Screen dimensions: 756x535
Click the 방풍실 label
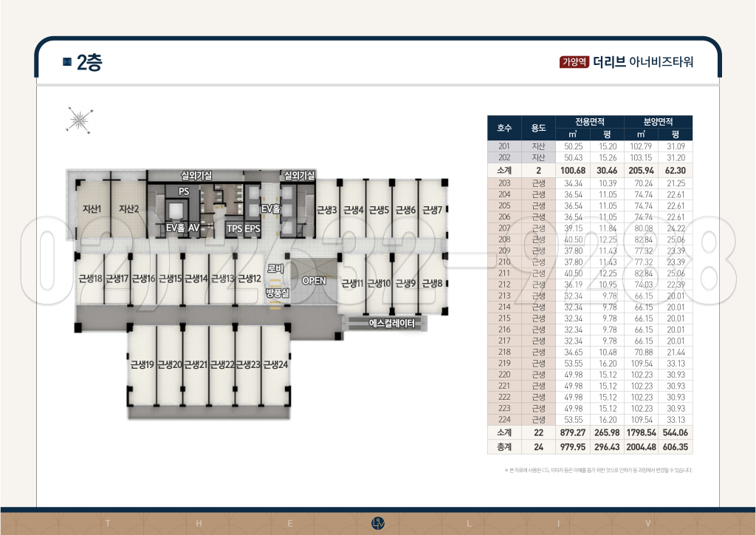[278, 293]
